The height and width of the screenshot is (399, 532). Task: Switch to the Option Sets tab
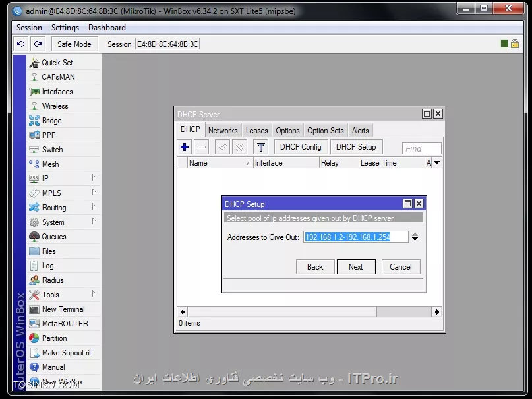pos(326,131)
